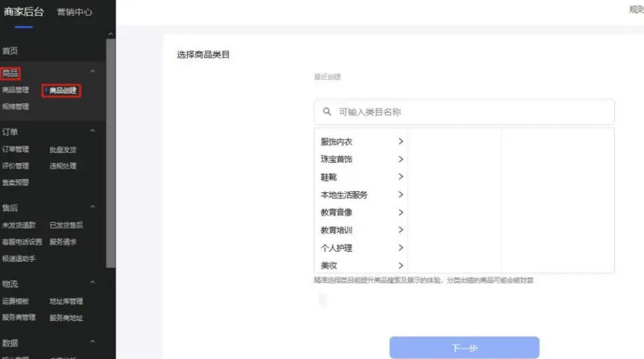Click the sidebar scroll-up arrow
Image resolution: width=644 pixels, height=359 pixels.
[x=110, y=34]
